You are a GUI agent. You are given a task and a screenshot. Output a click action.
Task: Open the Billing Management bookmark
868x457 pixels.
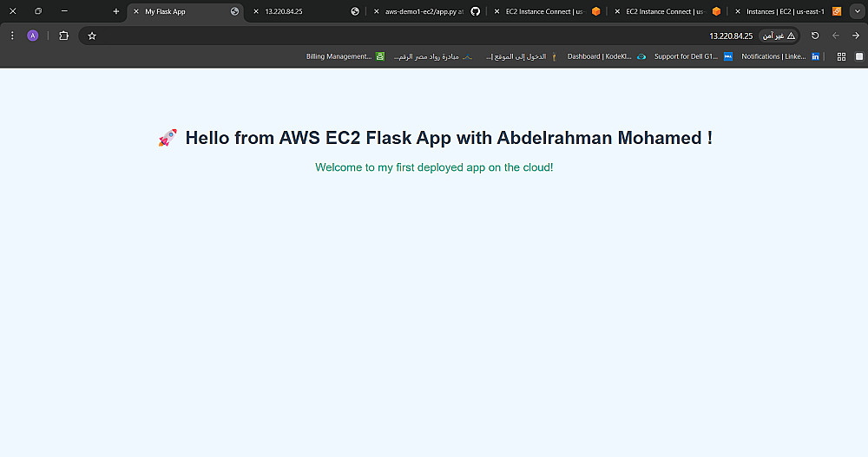coord(339,56)
